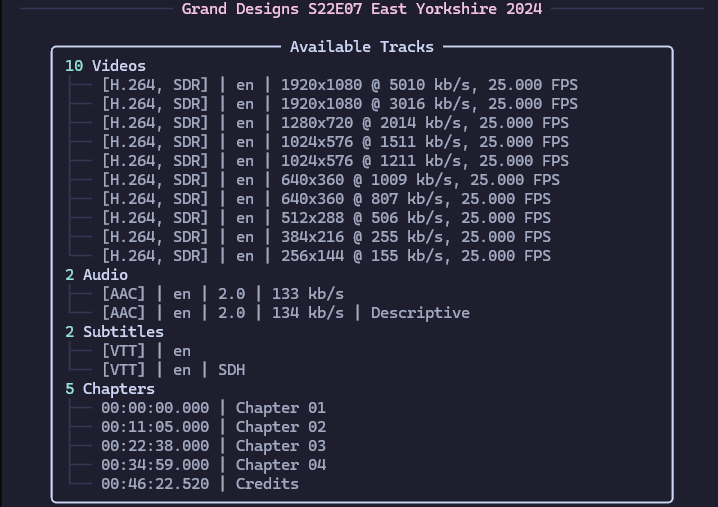Select Chapter 04 at 00:34:59.000
This screenshot has height=507, width=718.
(213, 465)
